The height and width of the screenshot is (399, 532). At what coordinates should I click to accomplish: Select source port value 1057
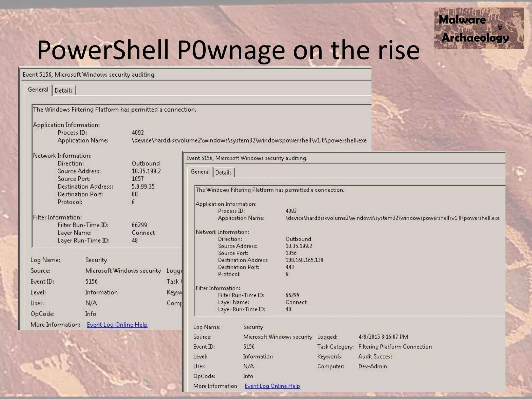[138, 179]
